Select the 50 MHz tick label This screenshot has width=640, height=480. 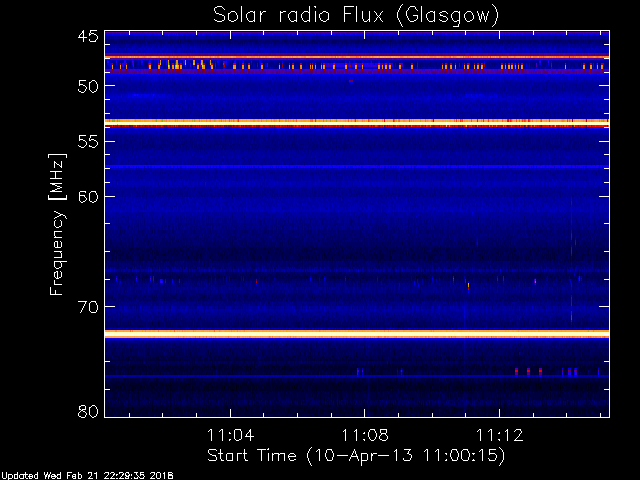(88, 86)
